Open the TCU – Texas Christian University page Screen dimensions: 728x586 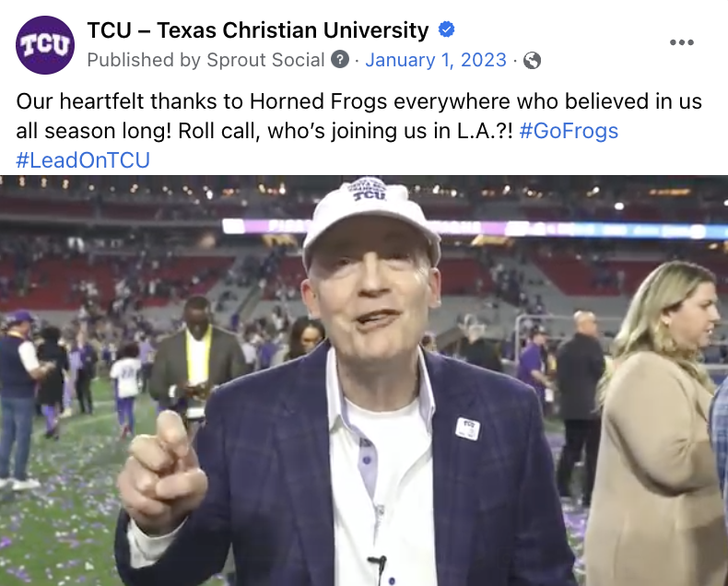click(258, 30)
